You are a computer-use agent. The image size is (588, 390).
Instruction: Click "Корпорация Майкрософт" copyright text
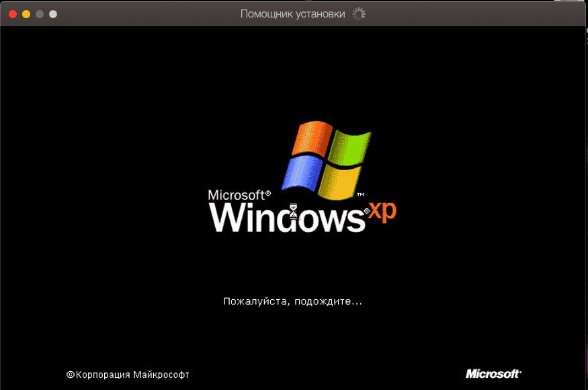coord(128,375)
